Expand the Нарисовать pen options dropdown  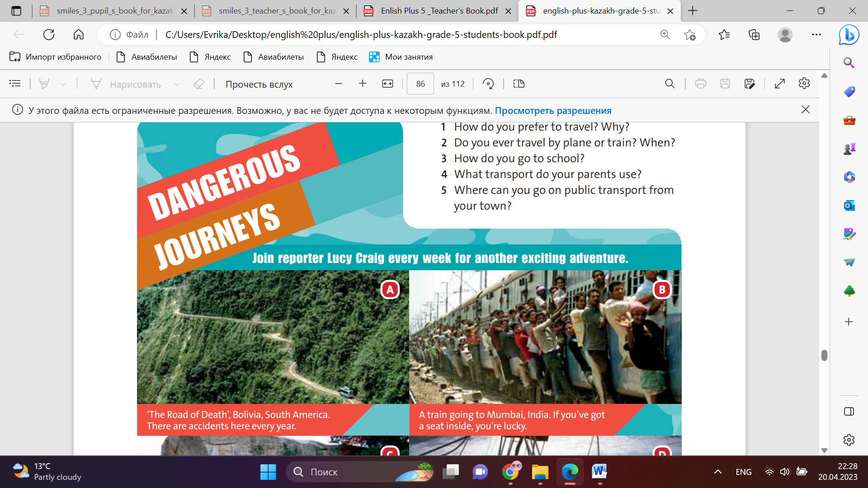click(x=177, y=84)
